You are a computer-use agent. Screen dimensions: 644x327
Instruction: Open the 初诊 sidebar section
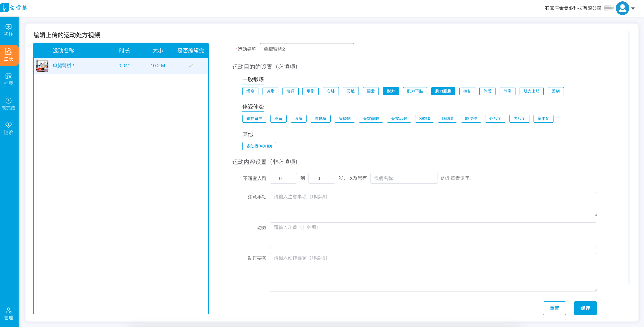coord(8,30)
